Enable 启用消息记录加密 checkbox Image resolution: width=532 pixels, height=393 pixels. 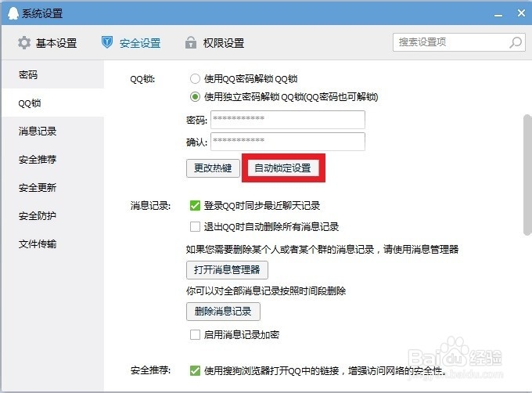(x=195, y=335)
